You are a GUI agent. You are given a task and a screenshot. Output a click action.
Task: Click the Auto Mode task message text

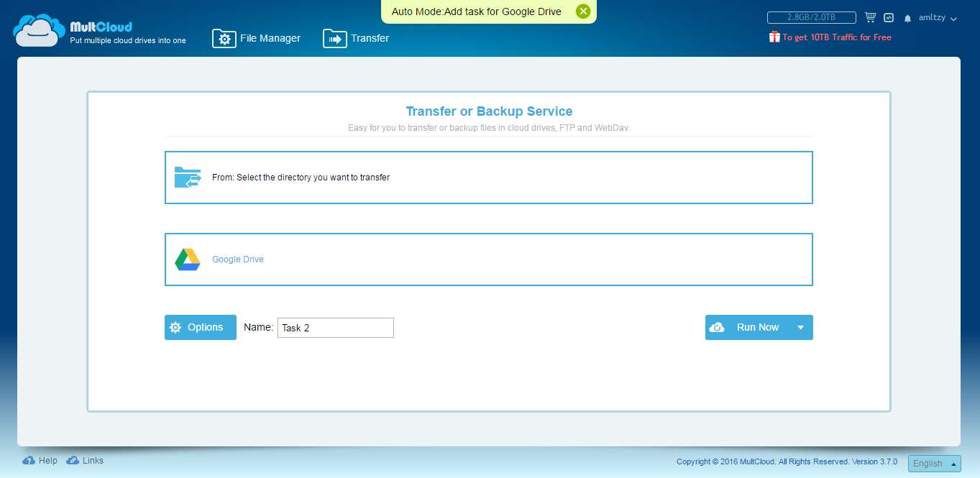click(477, 12)
